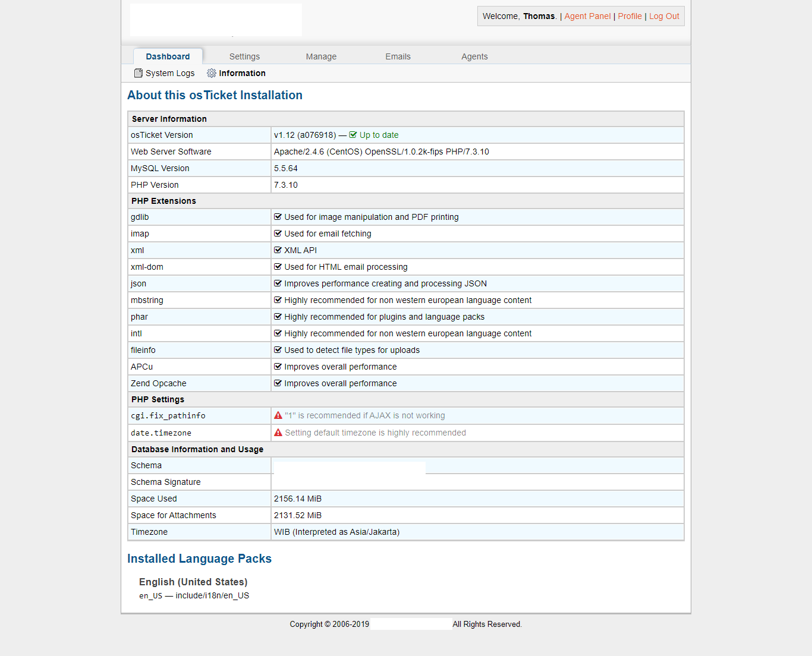Click 'English (United States)' language pack
Screen dimensions: 812x656
193,582
